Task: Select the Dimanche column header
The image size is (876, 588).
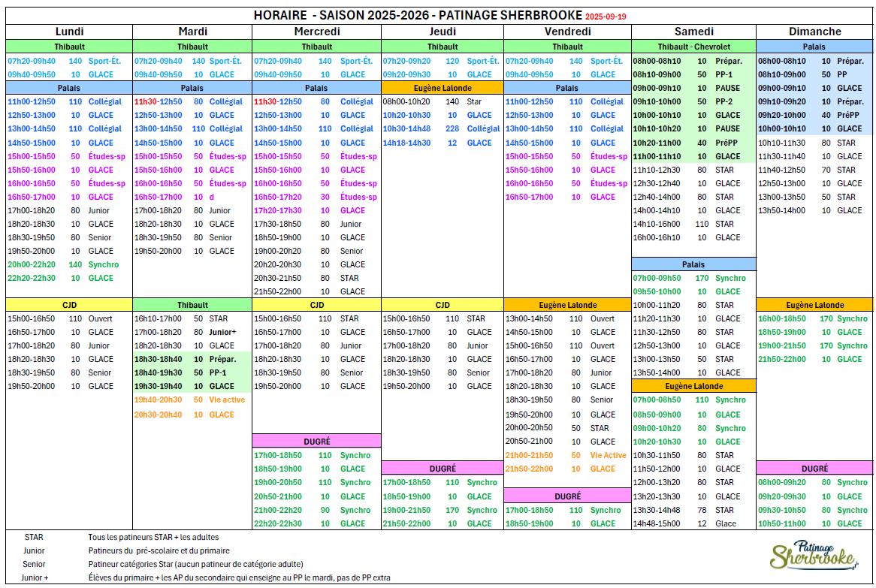Action: [x=814, y=32]
